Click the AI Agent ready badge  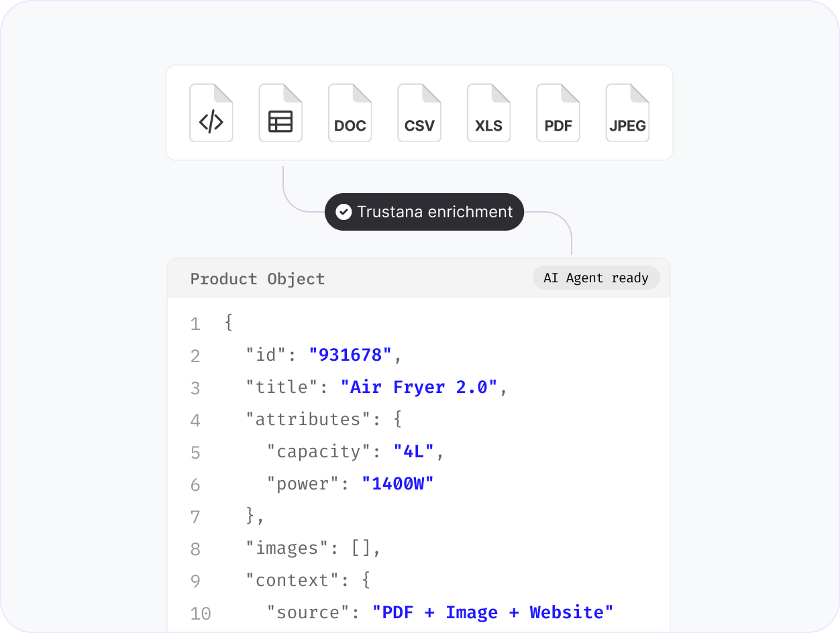(x=596, y=278)
